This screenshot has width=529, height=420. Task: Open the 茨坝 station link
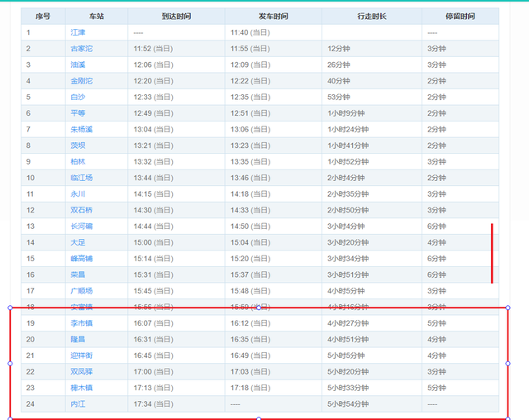[x=78, y=146]
